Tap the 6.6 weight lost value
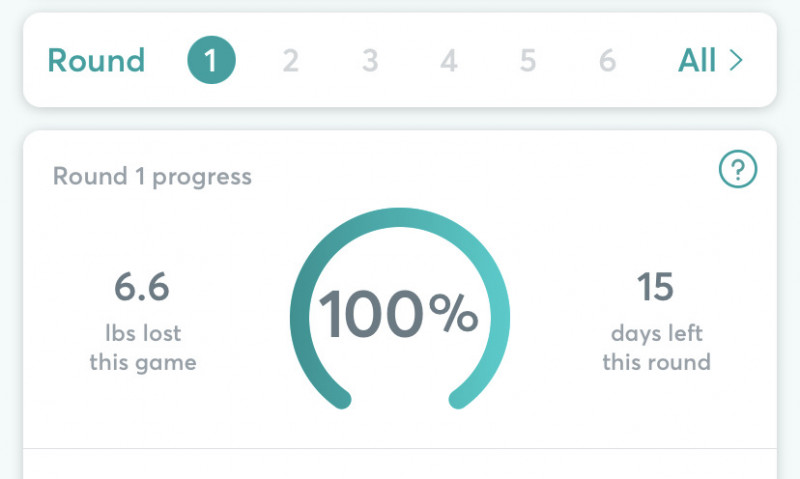The width and height of the screenshot is (800, 479). click(x=142, y=288)
